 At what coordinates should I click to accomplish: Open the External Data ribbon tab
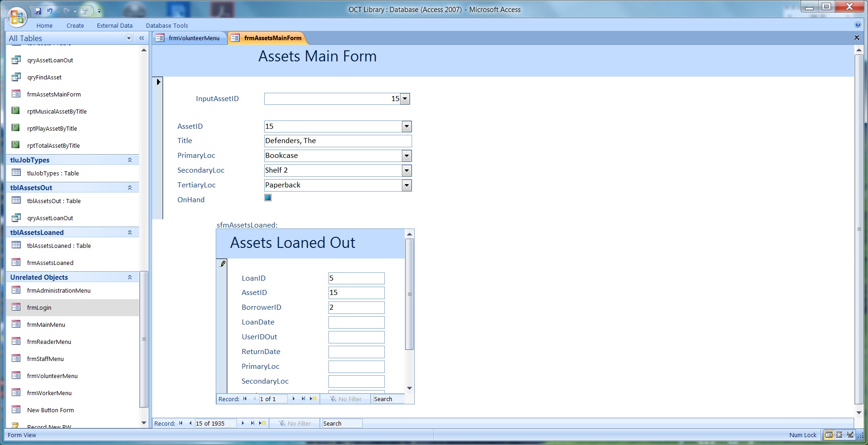(115, 25)
